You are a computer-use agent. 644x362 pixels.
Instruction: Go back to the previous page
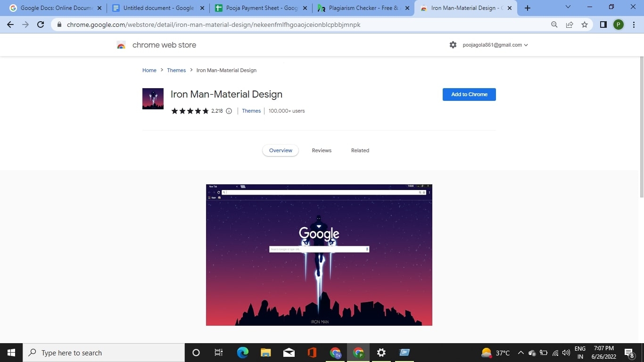(x=10, y=25)
